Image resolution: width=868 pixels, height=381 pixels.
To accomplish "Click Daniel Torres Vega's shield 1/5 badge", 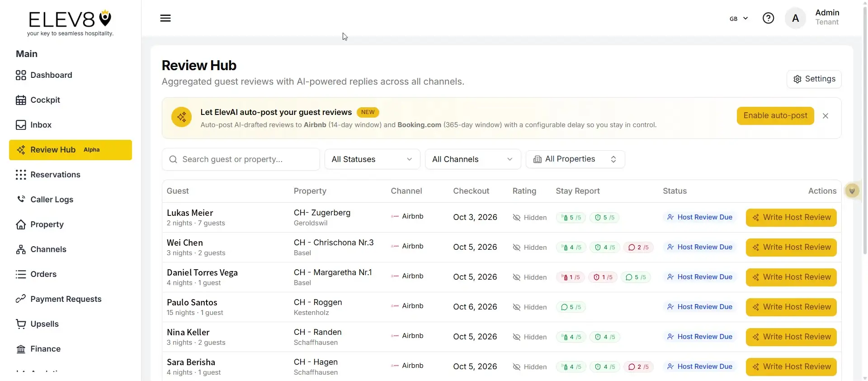I will (x=603, y=277).
